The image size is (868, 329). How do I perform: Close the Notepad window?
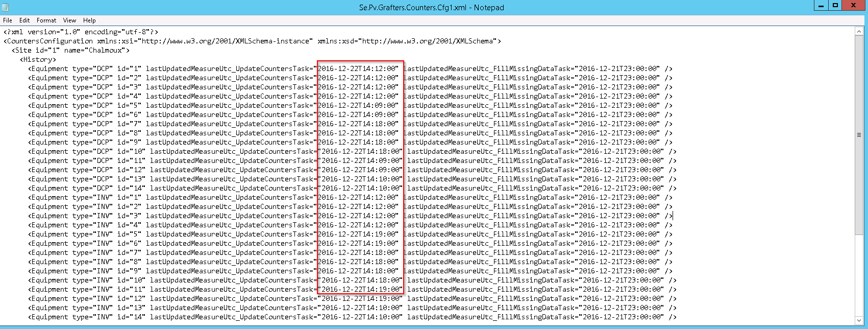coord(853,6)
